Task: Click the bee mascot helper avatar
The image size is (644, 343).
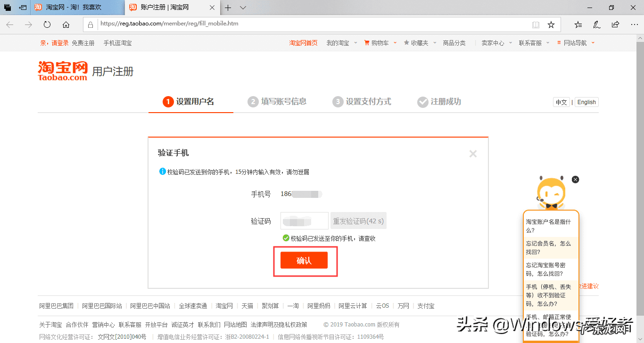Action: pos(552,192)
